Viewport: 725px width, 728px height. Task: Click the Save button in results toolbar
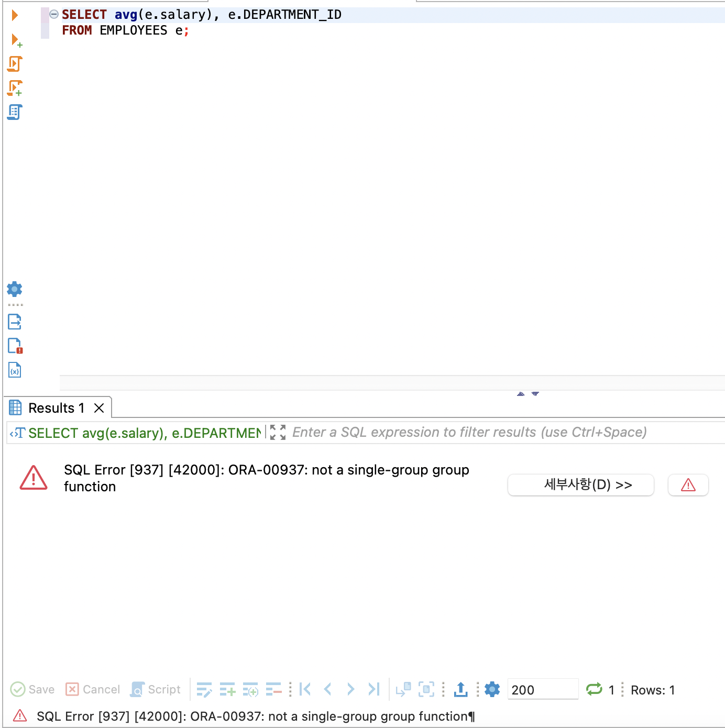[x=32, y=689]
